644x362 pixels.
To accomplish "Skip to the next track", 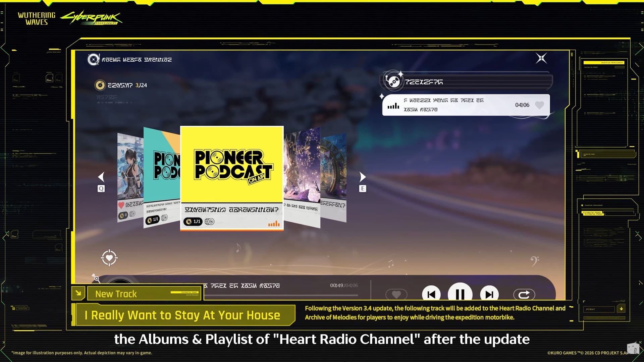I will click(489, 294).
